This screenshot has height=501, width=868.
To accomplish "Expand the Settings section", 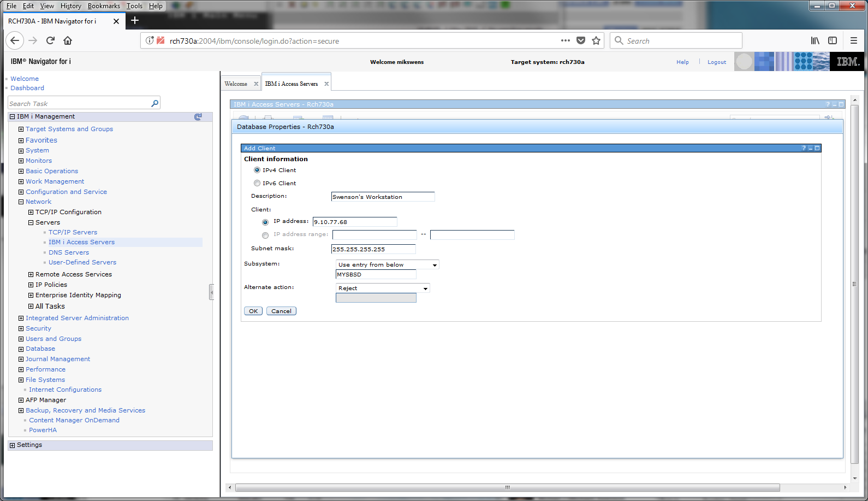I will tap(12, 445).
